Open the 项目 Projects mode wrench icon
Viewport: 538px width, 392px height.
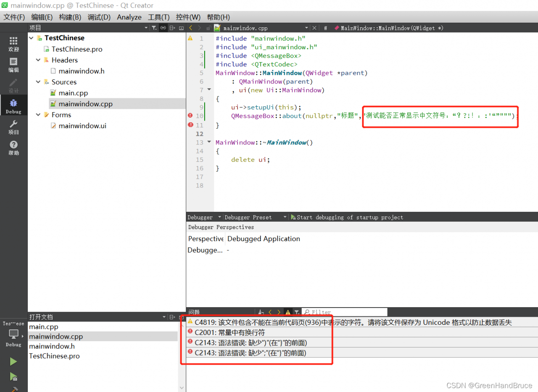point(13,127)
